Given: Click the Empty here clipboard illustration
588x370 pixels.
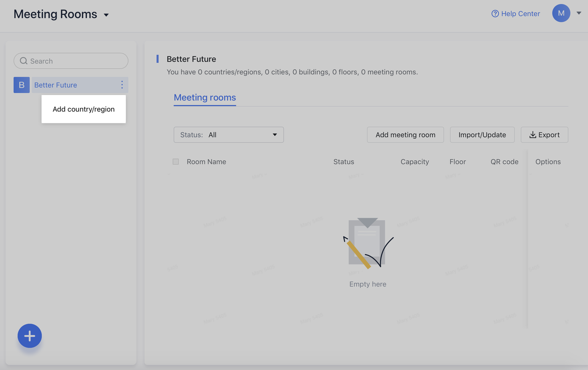Looking at the screenshot, I should (x=368, y=243).
